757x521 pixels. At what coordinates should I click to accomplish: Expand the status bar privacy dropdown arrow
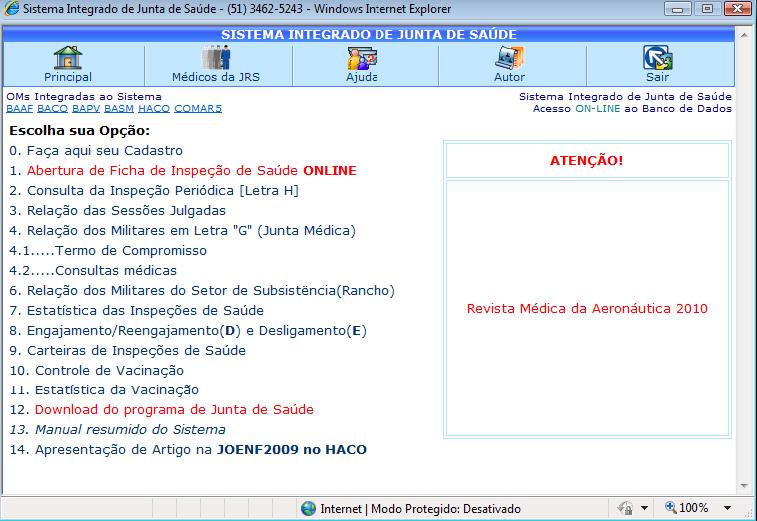[x=645, y=508]
